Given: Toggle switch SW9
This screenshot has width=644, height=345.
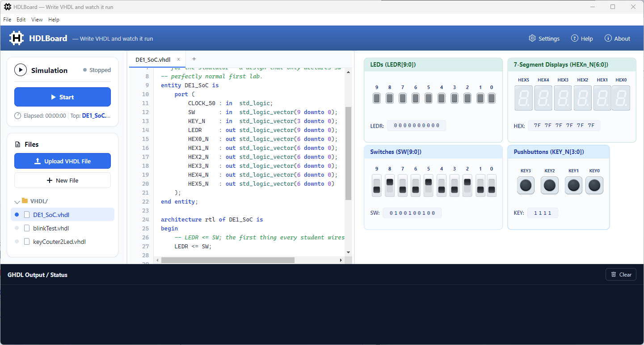Looking at the screenshot, I should pyautogui.click(x=377, y=186).
